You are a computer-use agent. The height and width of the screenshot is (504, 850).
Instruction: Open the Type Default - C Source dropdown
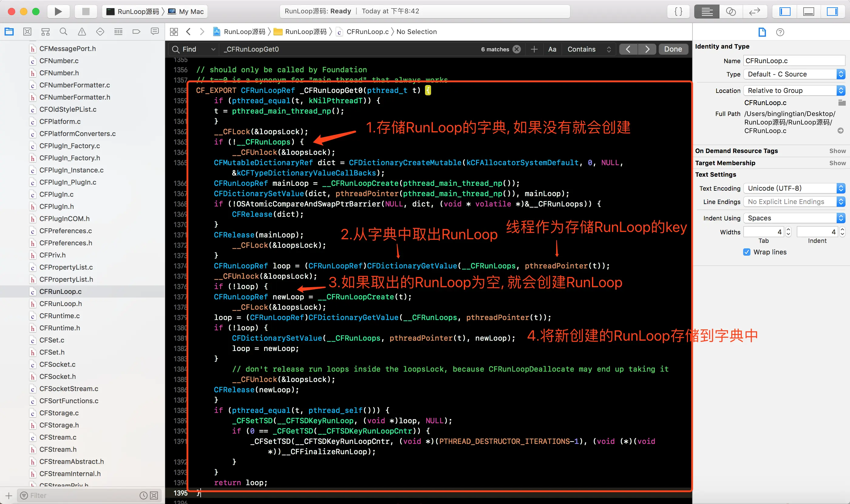tap(794, 74)
